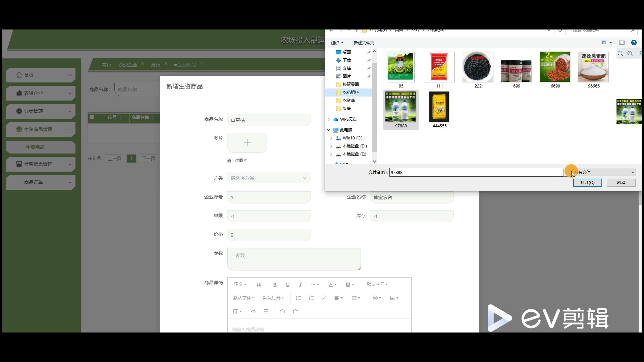644x362 pixels.
Task: Open the 默认字号 font size dropdown
Action: coord(377,284)
